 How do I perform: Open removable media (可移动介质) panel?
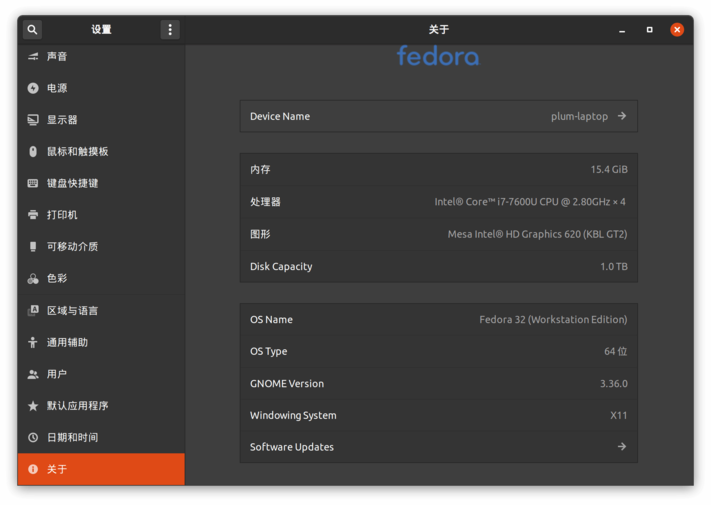click(x=72, y=247)
